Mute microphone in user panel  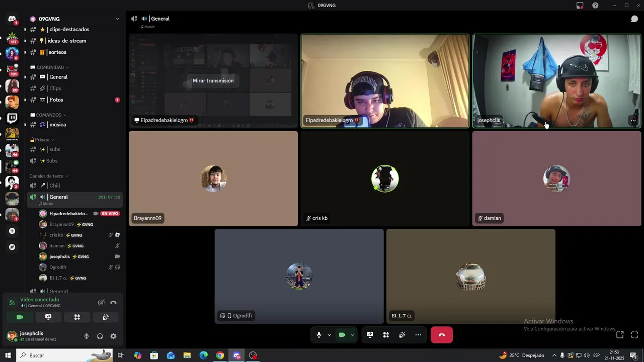click(x=87, y=336)
